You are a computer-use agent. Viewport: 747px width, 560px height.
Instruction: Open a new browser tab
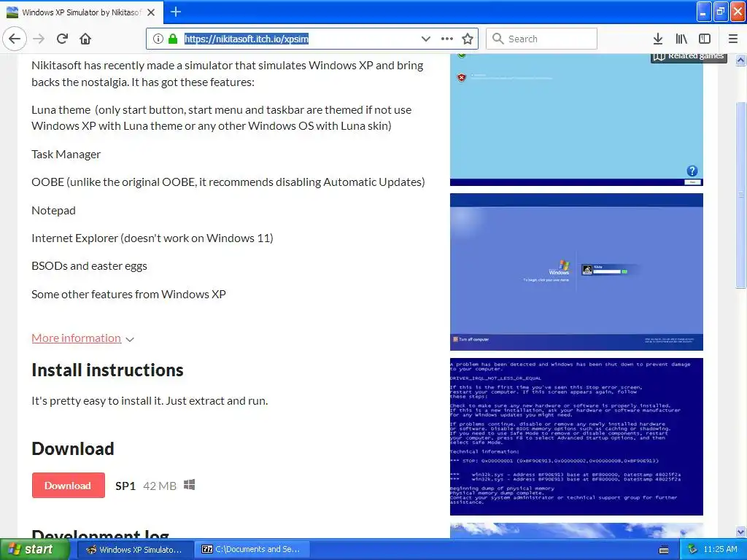[176, 12]
